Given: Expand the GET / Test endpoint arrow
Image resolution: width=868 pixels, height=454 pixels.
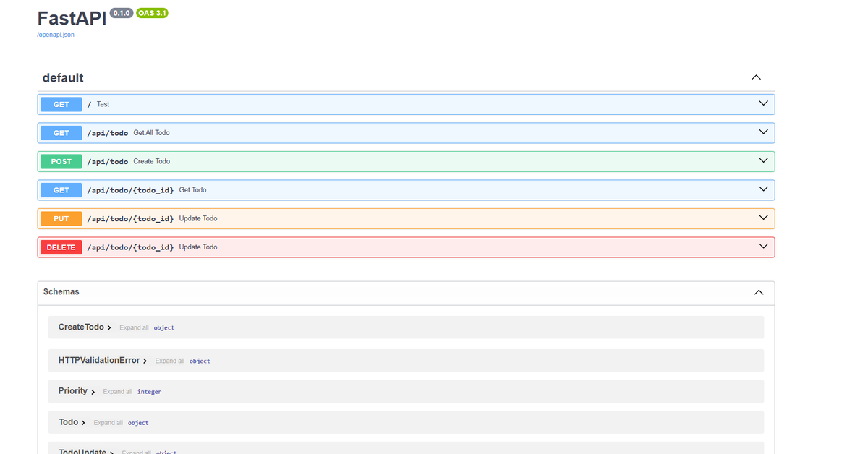Looking at the screenshot, I should (x=763, y=103).
